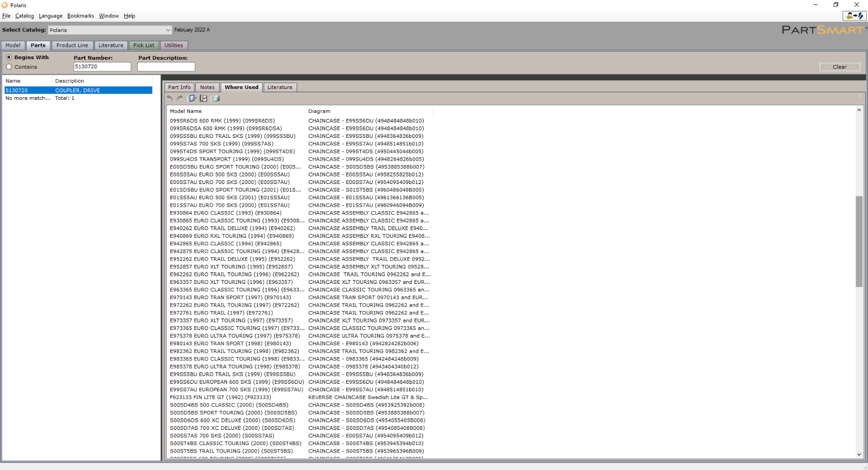Screen dimensions: 868x470
Task: Click the Part Number input field
Action: pyautogui.click(x=103, y=67)
